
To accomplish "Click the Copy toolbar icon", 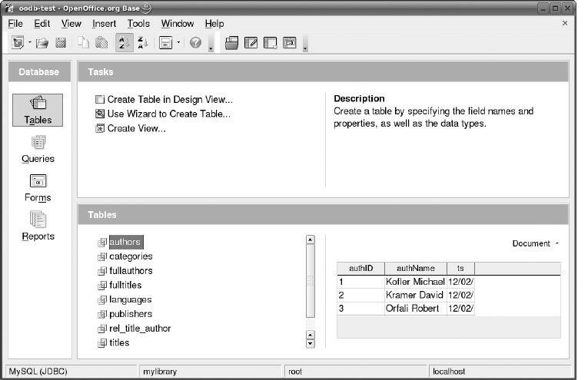I will (x=83, y=43).
